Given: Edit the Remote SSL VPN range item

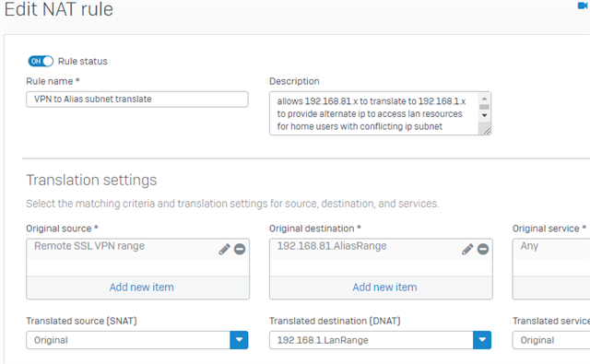Looking at the screenshot, I should (x=224, y=249).
